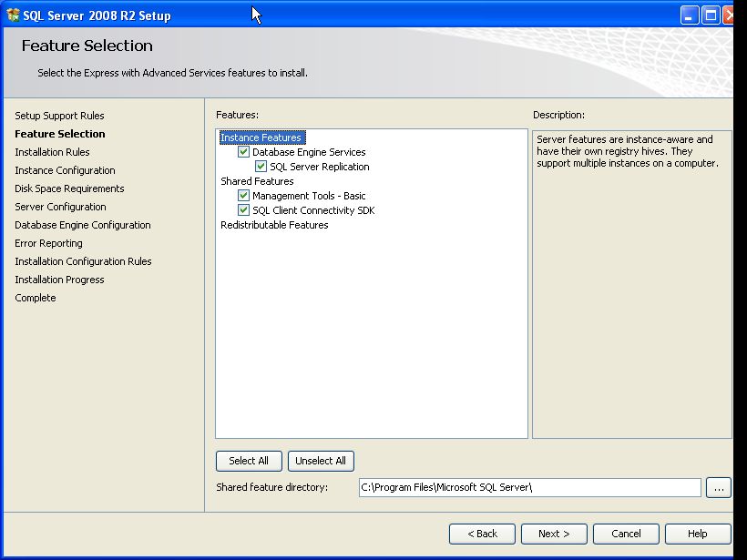Minimize the setup window
Image resolution: width=747 pixels, height=560 pixels.
pyautogui.click(x=689, y=15)
